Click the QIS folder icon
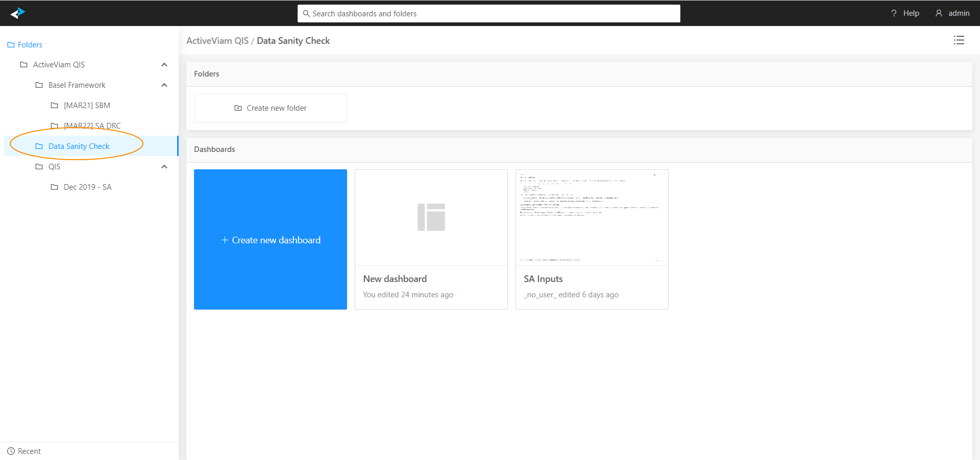Viewport: 980px width, 460px height. [x=39, y=167]
